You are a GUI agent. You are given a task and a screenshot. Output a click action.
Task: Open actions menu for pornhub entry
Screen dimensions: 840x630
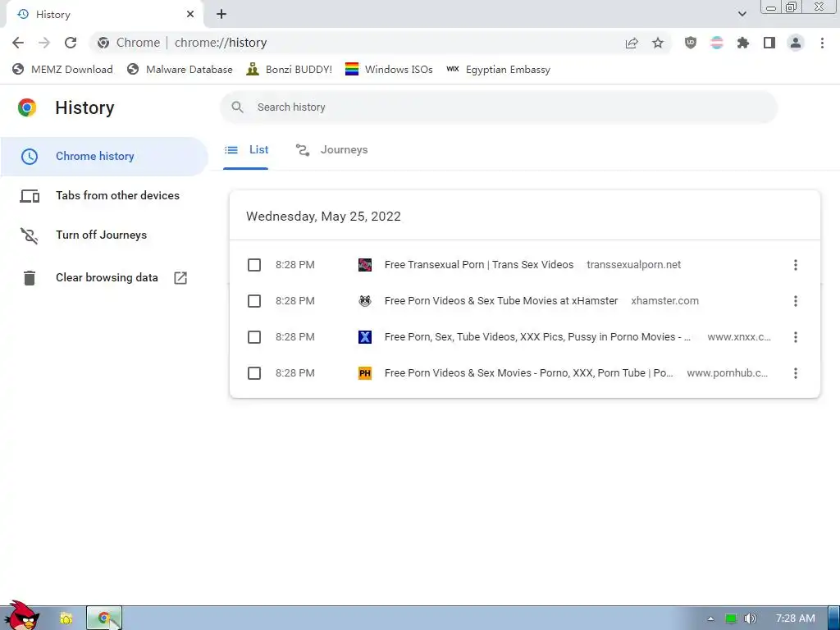coord(796,373)
